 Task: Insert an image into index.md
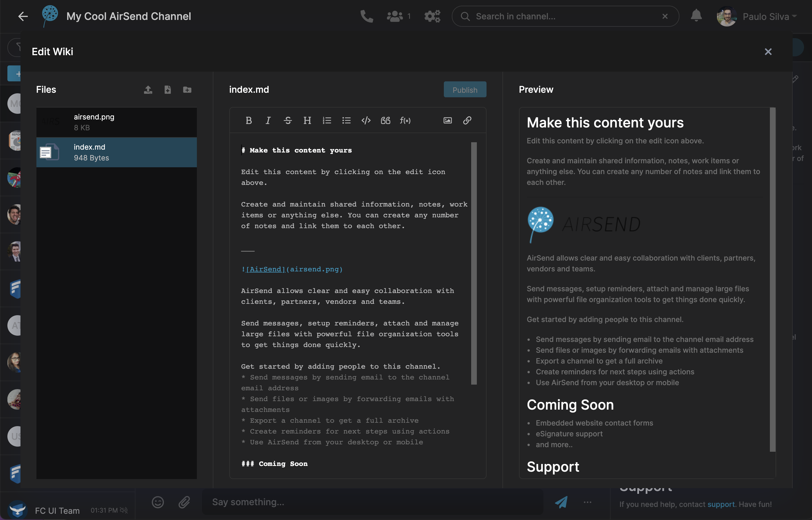[447, 120]
